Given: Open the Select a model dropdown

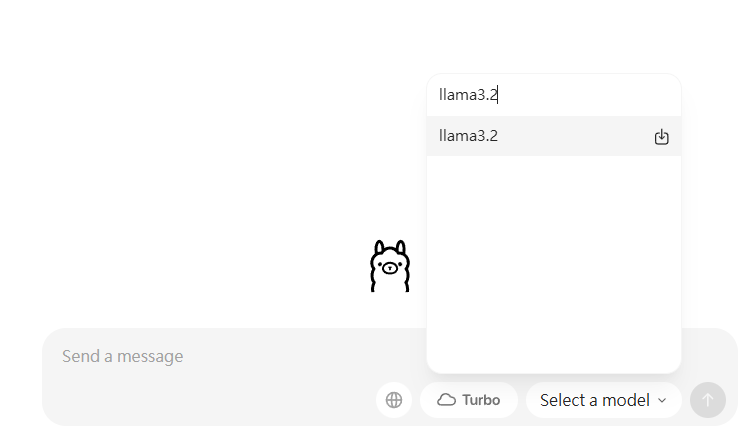Looking at the screenshot, I should tap(603, 400).
